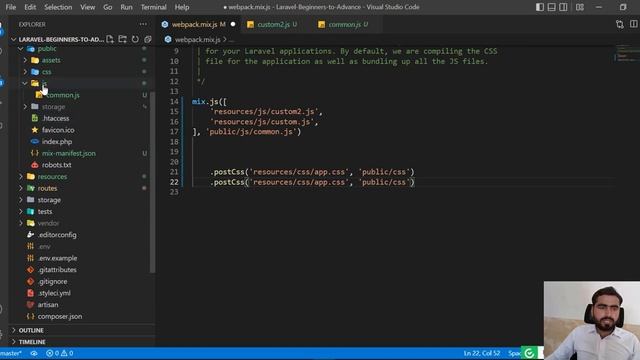Open the Help menu
The width and height of the screenshot is (640, 360).
[x=182, y=7]
